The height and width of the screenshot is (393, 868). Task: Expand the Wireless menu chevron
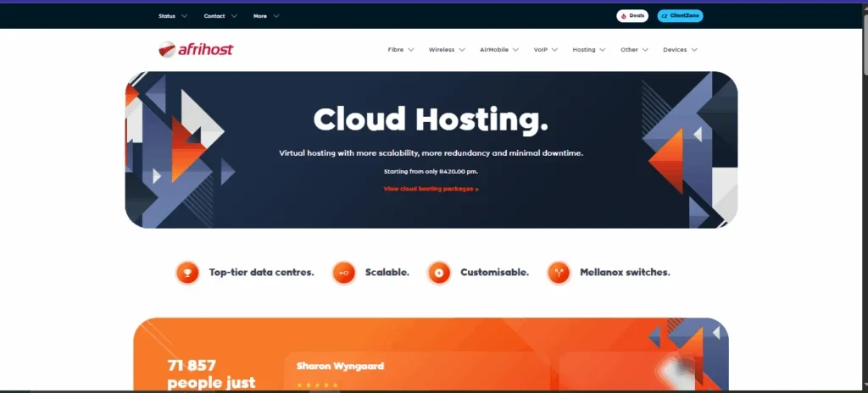[x=462, y=50]
